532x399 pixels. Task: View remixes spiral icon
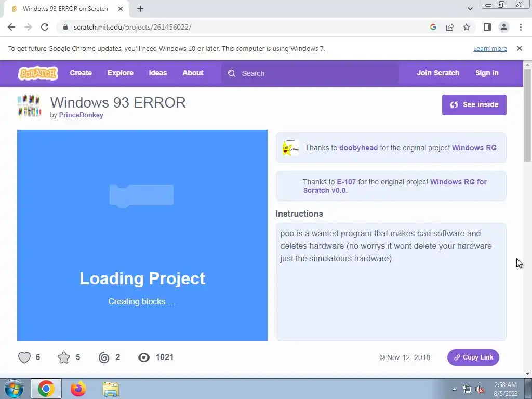coord(104,357)
